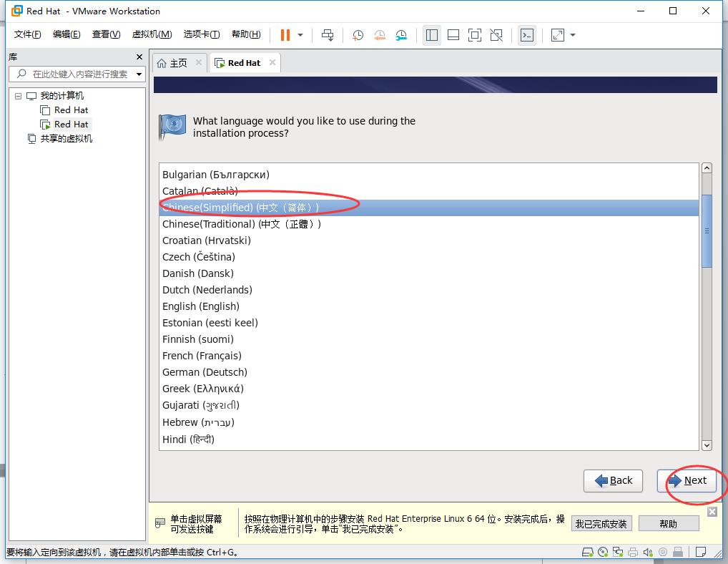The height and width of the screenshot is (564, 728).
Task: Click the Back button
Action: (x=613, y=480)
